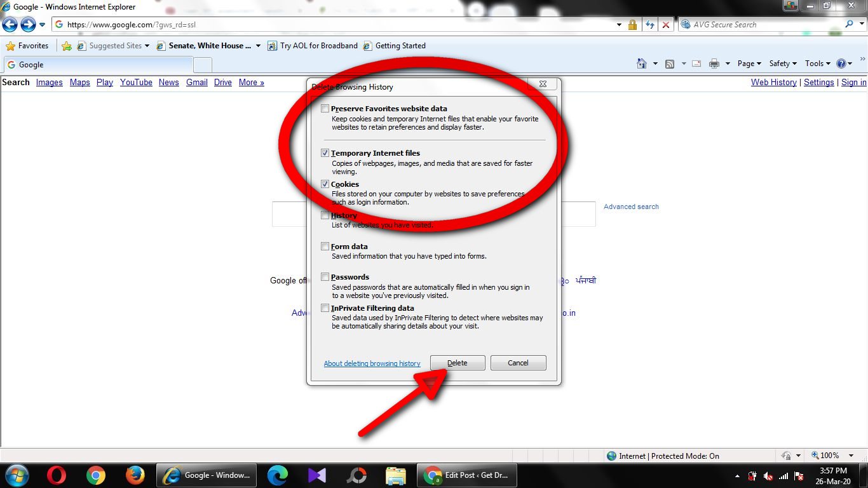Click the AVG Secure Search magnifier icon

[850, 24]
